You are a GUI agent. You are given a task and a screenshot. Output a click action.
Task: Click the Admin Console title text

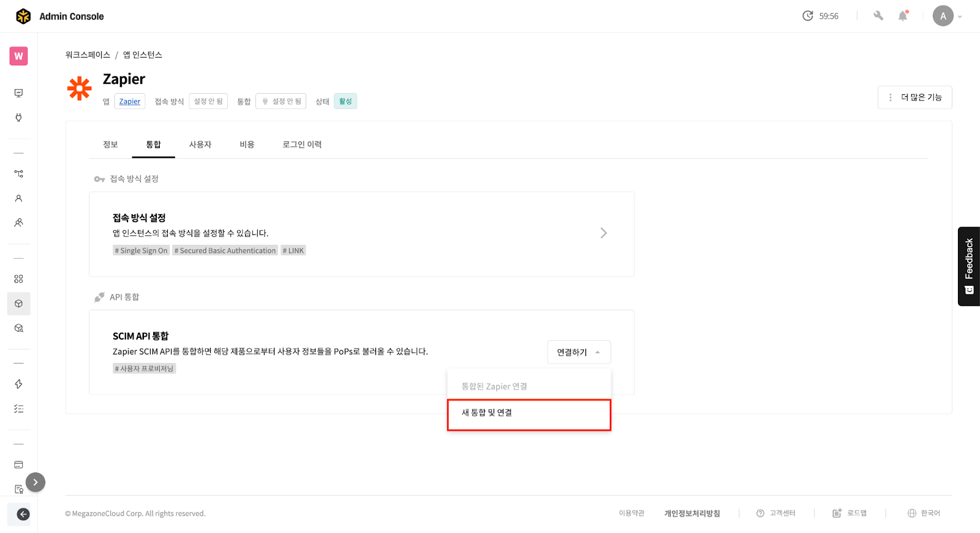tap(72, 17)
